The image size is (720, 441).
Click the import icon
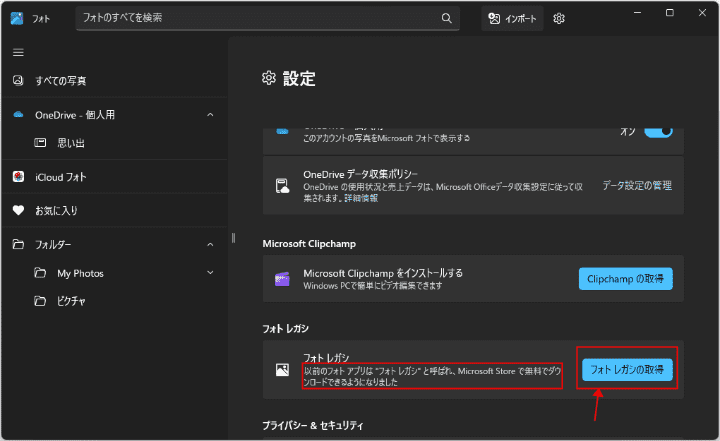pyautogui.click(x=494, y=18)
